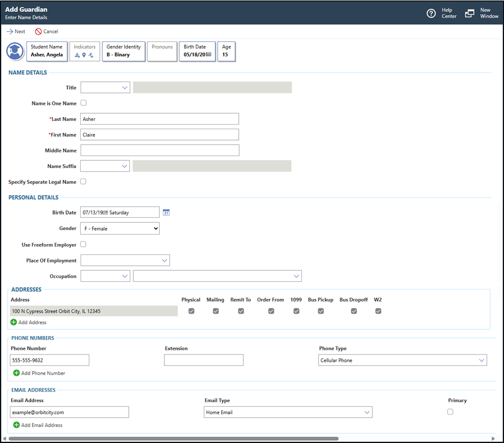Check the Name is One Name box

[x=84, y=103]
